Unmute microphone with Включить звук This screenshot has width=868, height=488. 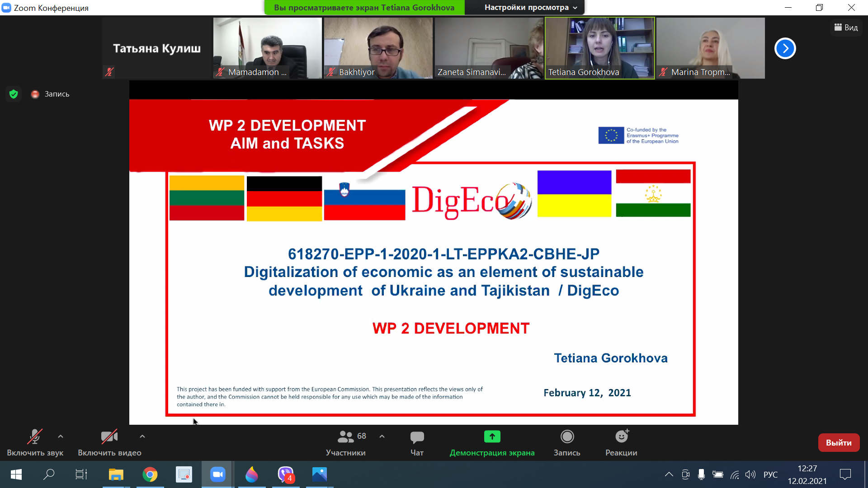pyautogui.click(x=35, y=437)
